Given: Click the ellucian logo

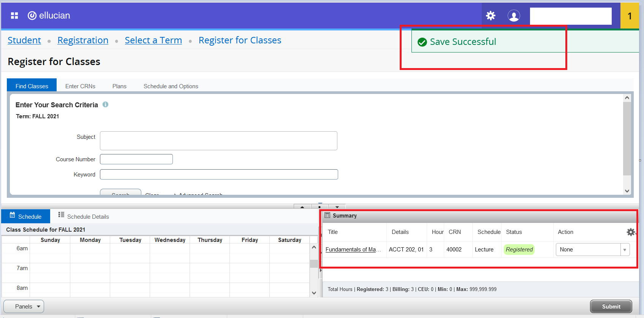Looking at the screenshot, I should [x=49, y=16].
